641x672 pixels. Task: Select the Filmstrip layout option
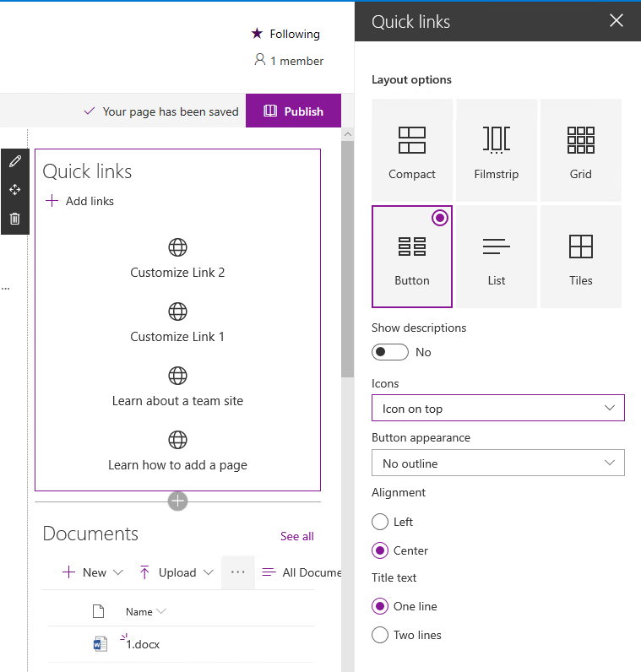click(496, 150)
